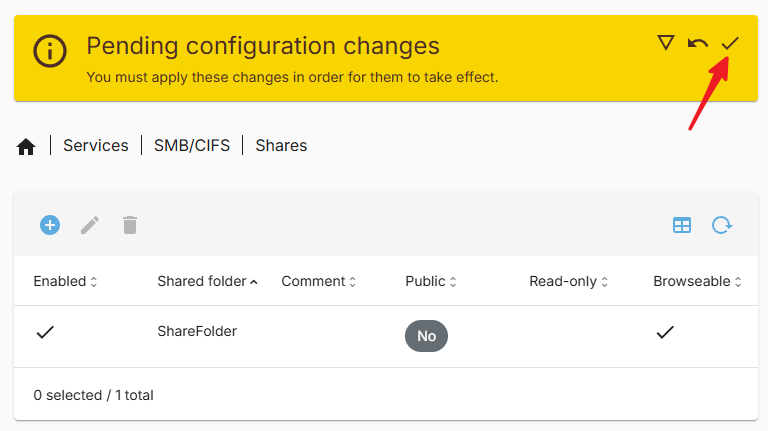Image resolution: width=768 pixels, height=431 pixels.
Task: Undo pending configuration changes
Action: click(697, 44)
